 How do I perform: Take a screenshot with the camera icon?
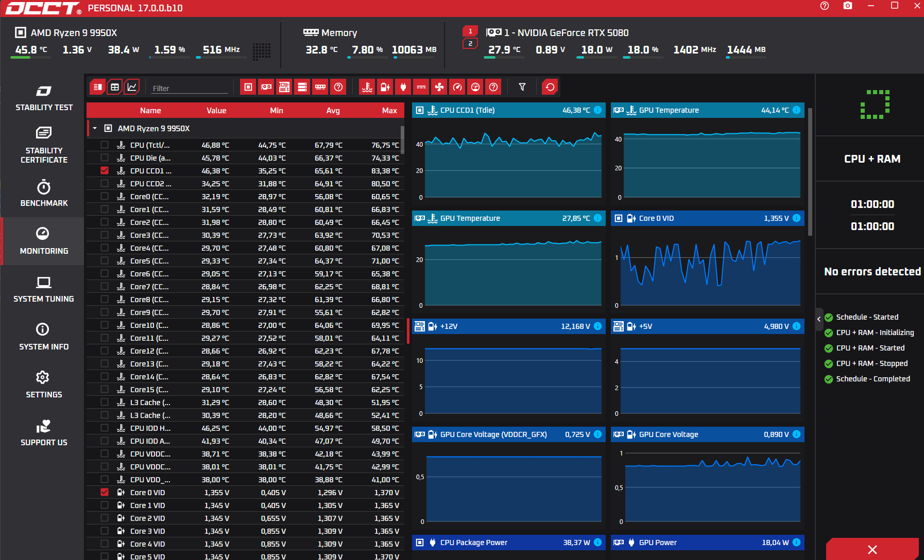848,6
